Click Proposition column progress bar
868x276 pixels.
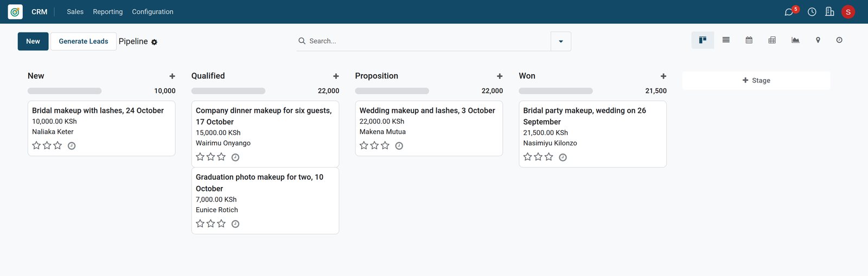(392, 91)
